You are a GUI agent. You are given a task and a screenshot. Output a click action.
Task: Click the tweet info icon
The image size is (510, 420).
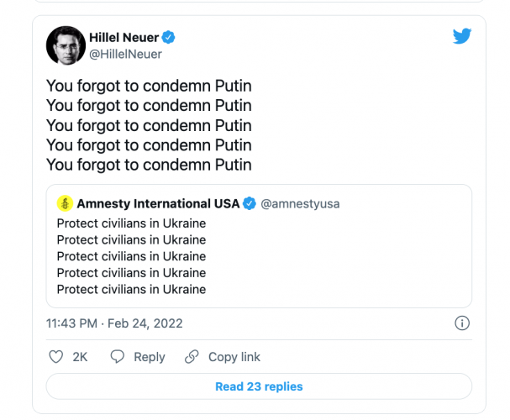click(461, 323)
